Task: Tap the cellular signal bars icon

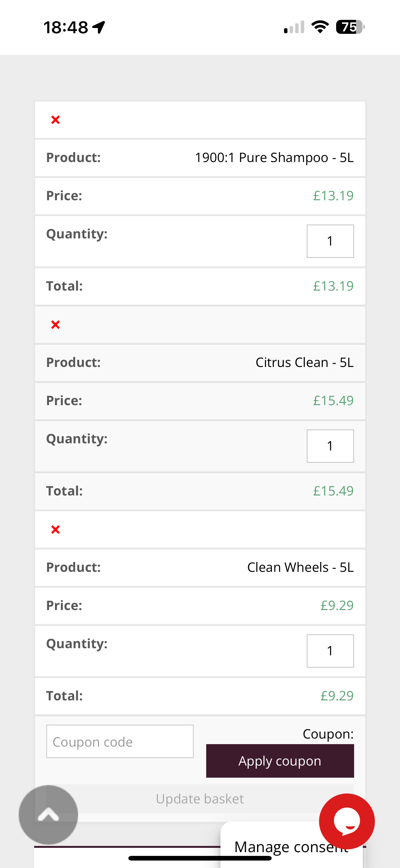Action: pos(294,27)
